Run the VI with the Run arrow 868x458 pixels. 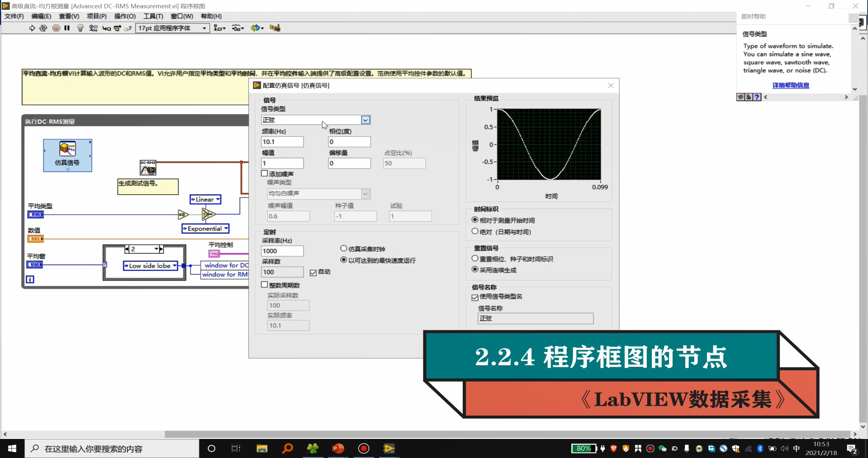(x=32, y=28)
